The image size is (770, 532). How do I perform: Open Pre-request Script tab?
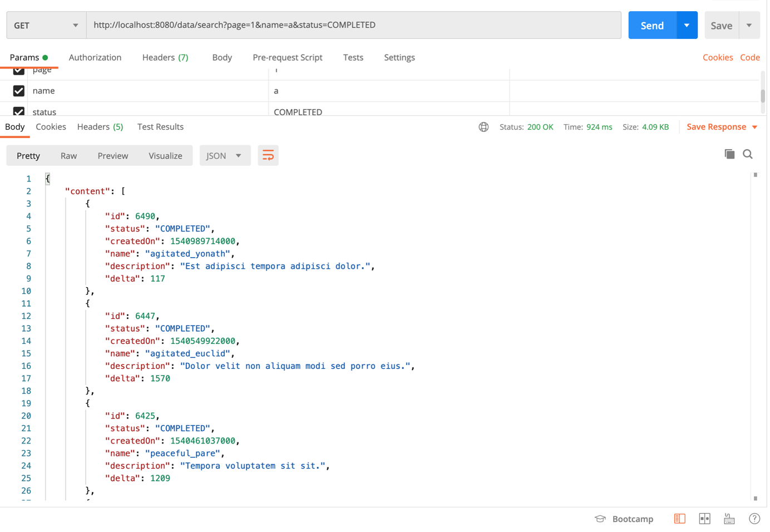click(288, 57)
